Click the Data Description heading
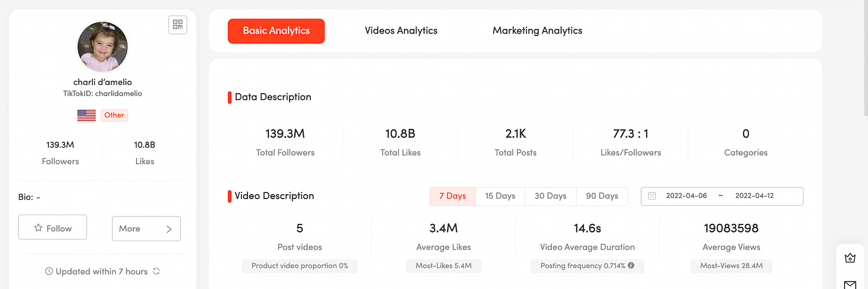Viewport: 868px width, 289px height. click(273, 97)
